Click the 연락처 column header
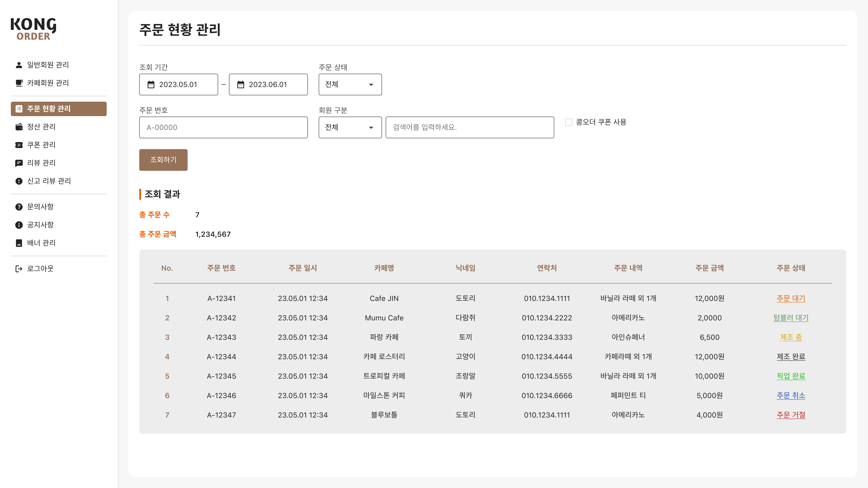 pos(547,268)
